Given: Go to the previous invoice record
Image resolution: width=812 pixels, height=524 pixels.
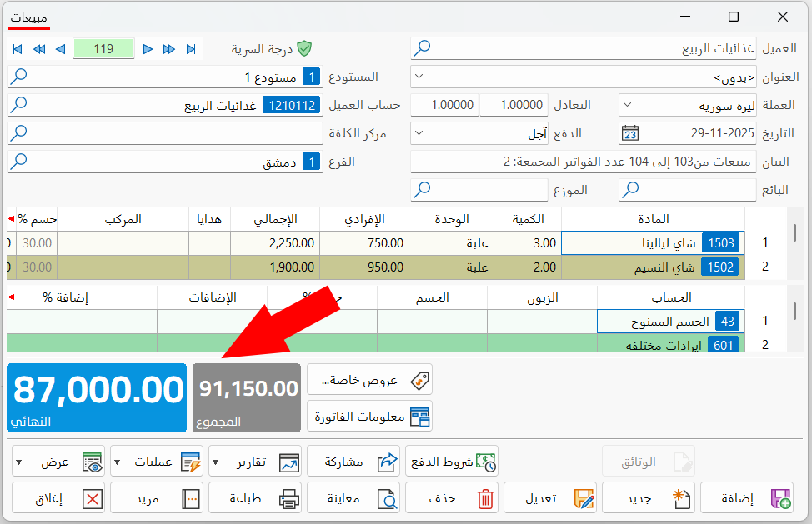Looking at the screenshot, I should point(61,49).
